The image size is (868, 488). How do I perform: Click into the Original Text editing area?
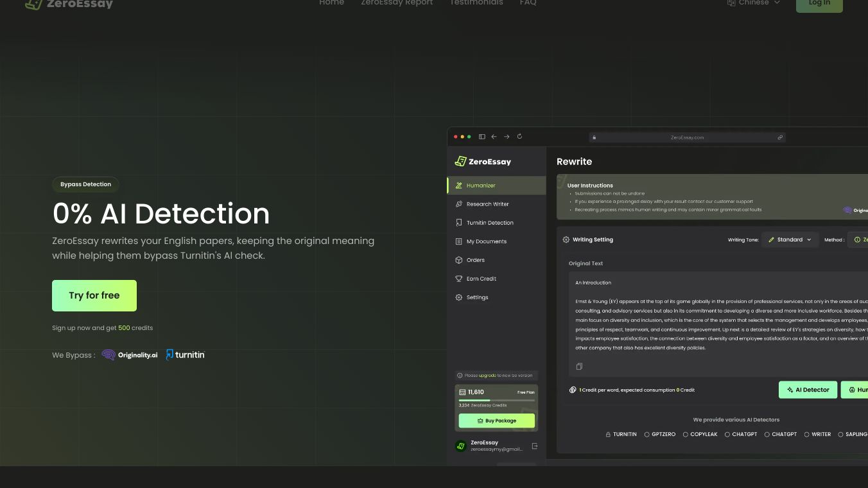tap(718, 324)
